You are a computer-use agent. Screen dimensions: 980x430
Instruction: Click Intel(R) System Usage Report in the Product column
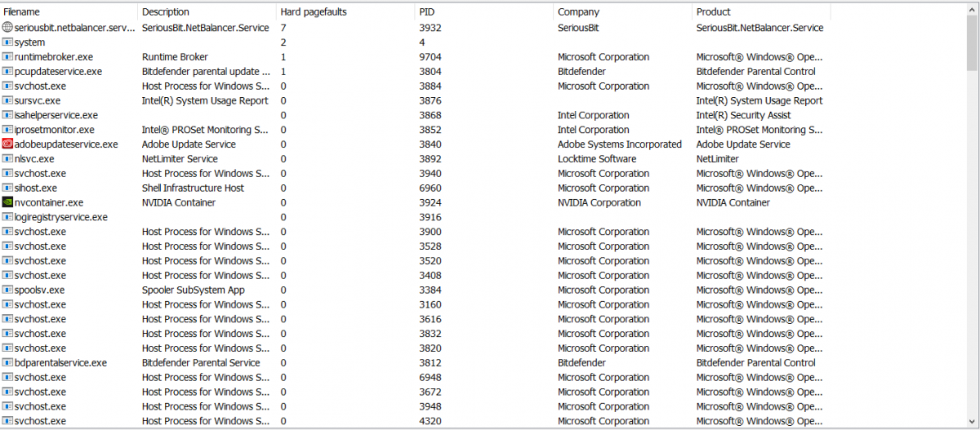point(759,101)
